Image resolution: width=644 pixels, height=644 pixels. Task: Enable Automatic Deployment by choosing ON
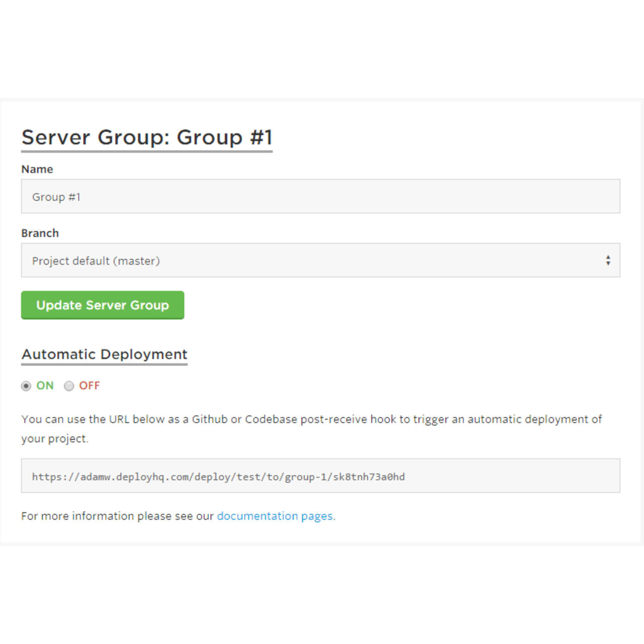coord(26,386)
